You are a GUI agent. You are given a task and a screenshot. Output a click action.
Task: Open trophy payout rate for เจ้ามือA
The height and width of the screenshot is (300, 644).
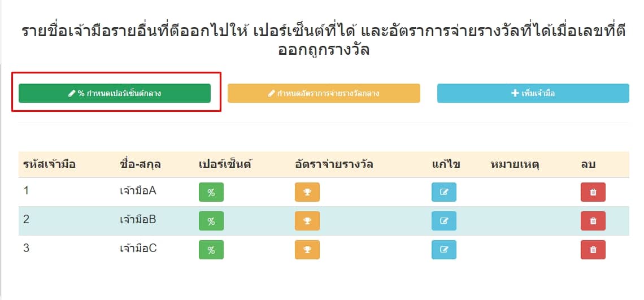(x=307, y=192)
